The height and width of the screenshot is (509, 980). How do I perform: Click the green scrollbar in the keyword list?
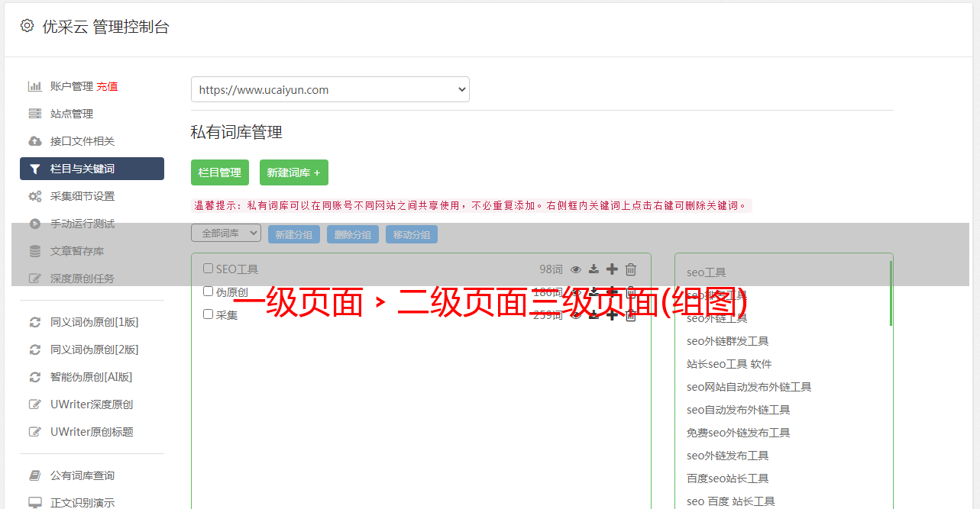click(891, 293)
